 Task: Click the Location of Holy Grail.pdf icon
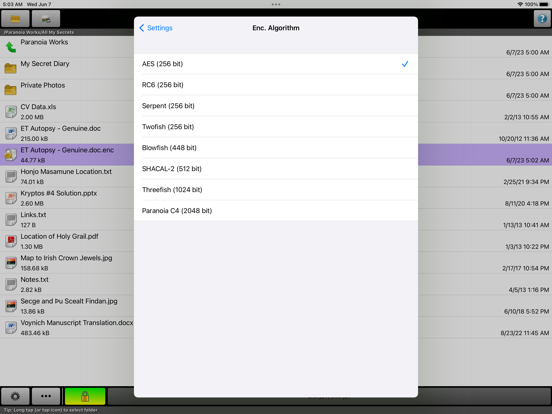11,241
